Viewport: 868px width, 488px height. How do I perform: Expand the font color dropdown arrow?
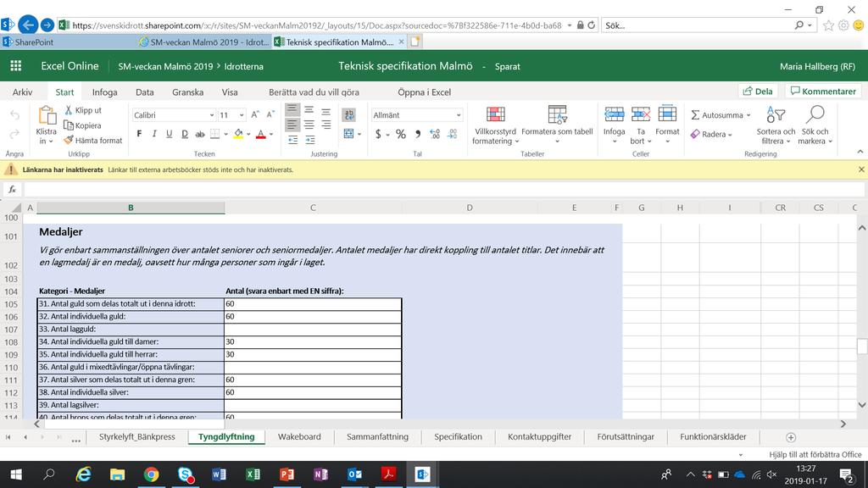point(271,134)
